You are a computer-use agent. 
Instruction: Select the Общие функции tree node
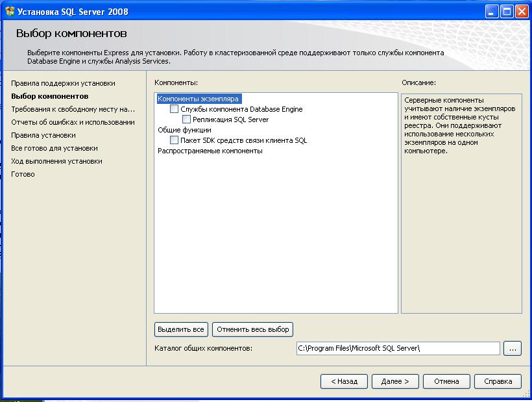pos(184,130)
